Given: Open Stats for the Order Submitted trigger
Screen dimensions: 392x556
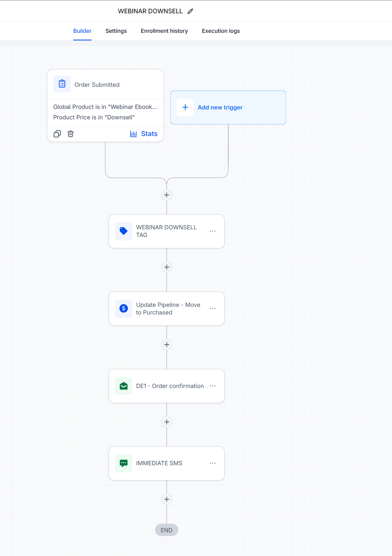Looking at the screenshot, I should pyautogui.click(x=144, y=134).
